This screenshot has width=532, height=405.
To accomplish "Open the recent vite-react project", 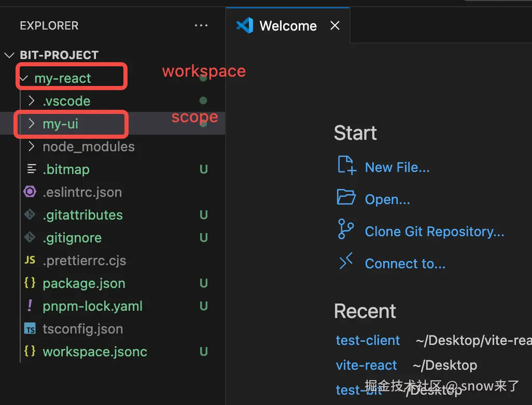I will pos(366,365).
